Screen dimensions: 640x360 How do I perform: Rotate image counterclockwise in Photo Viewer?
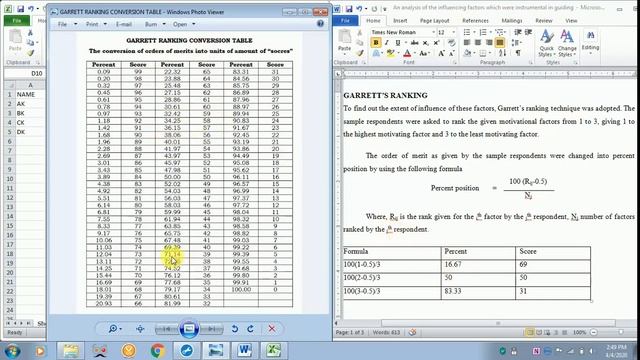(x=234, y=329)
